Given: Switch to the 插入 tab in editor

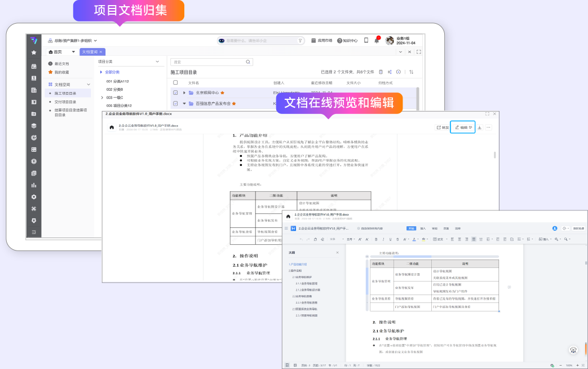Looking at the screenshot, I should point(423,229).
